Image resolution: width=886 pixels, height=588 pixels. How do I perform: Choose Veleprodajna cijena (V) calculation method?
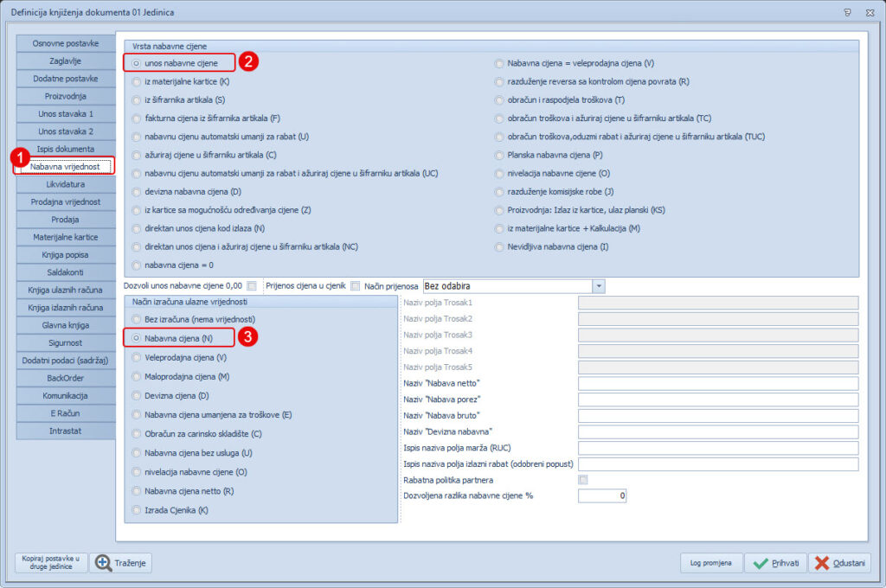point(137,357)
